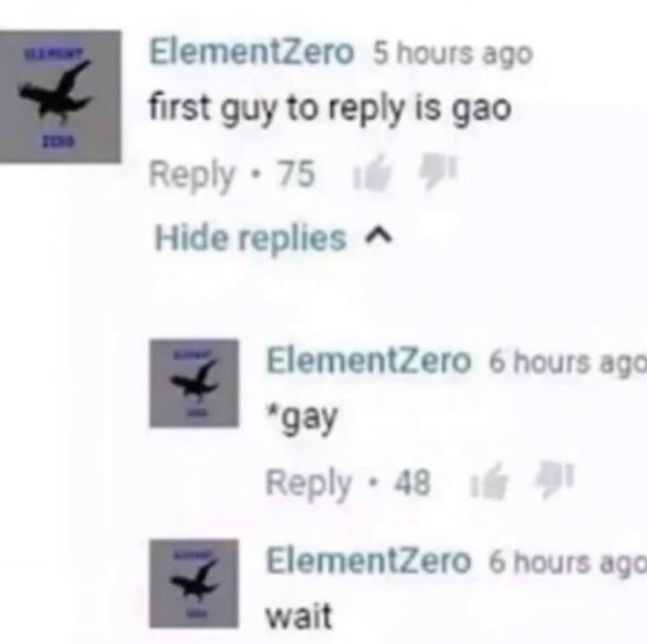Reply to the 'first guy to reply' comment

192,176
